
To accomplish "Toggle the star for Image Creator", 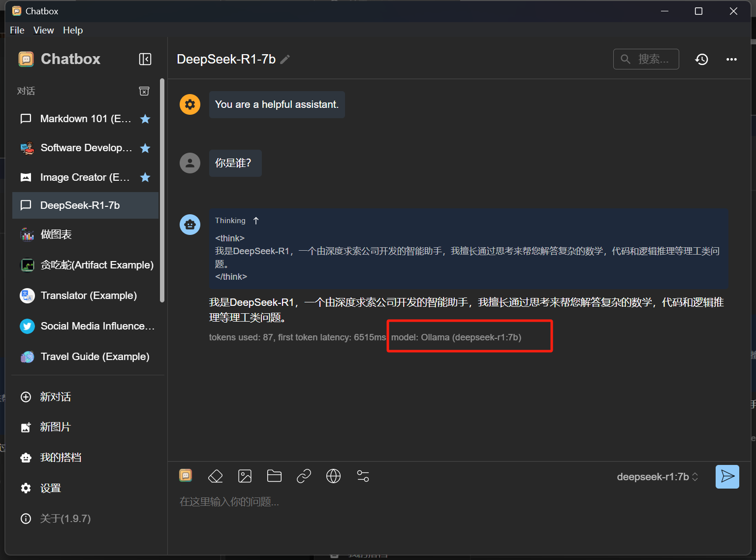I will (x=145, y=177).
